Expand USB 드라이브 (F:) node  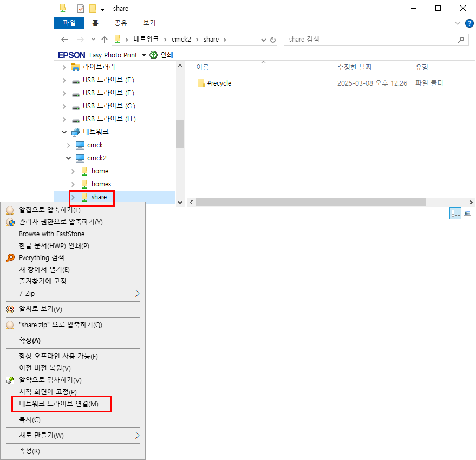(x=64, y=93)
